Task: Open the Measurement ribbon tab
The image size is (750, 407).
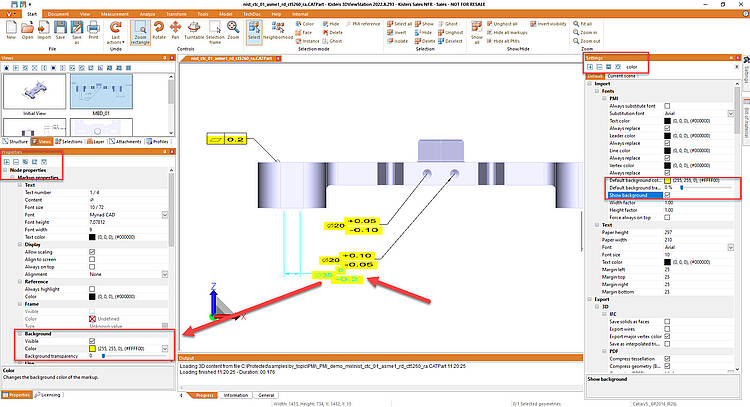Action: point(115,14)
